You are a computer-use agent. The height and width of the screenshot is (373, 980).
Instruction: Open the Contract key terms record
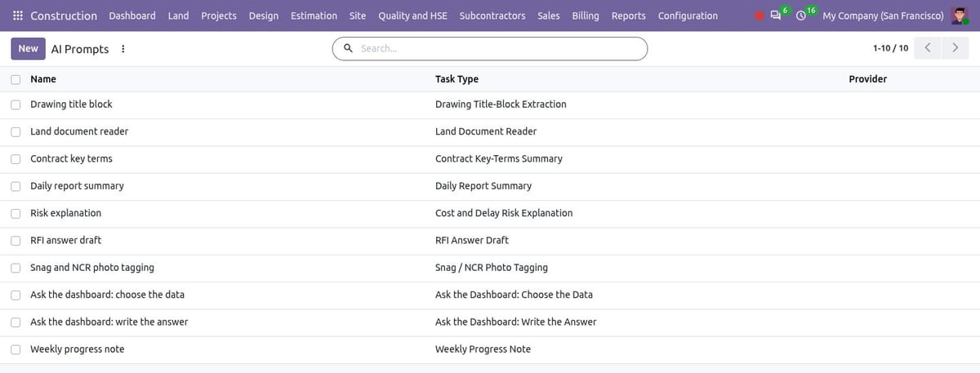pos(71,158)
